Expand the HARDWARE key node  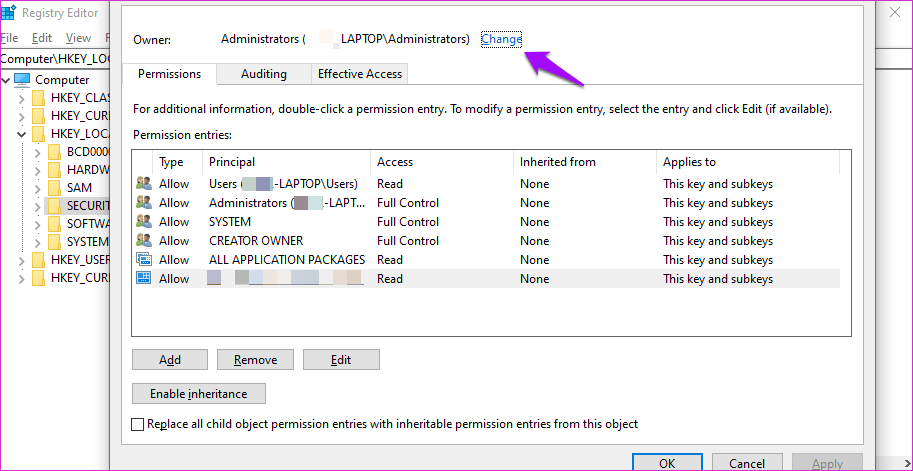tap(38, 170)
